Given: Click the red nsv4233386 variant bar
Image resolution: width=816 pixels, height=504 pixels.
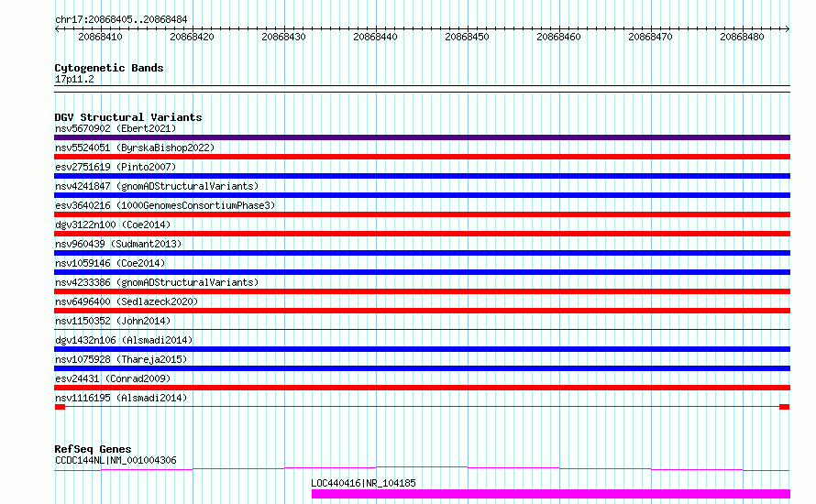Looking at the screenshot, I should coord(422,291).
